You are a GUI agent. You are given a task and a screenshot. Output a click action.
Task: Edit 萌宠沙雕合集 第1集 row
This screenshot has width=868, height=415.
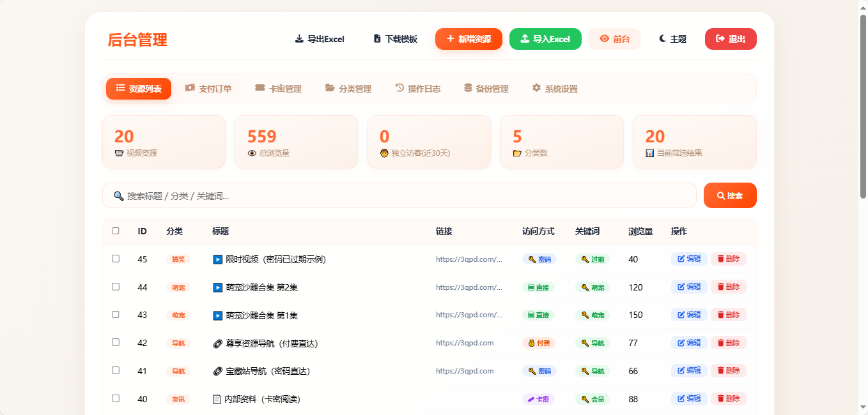tap(689, 314)
